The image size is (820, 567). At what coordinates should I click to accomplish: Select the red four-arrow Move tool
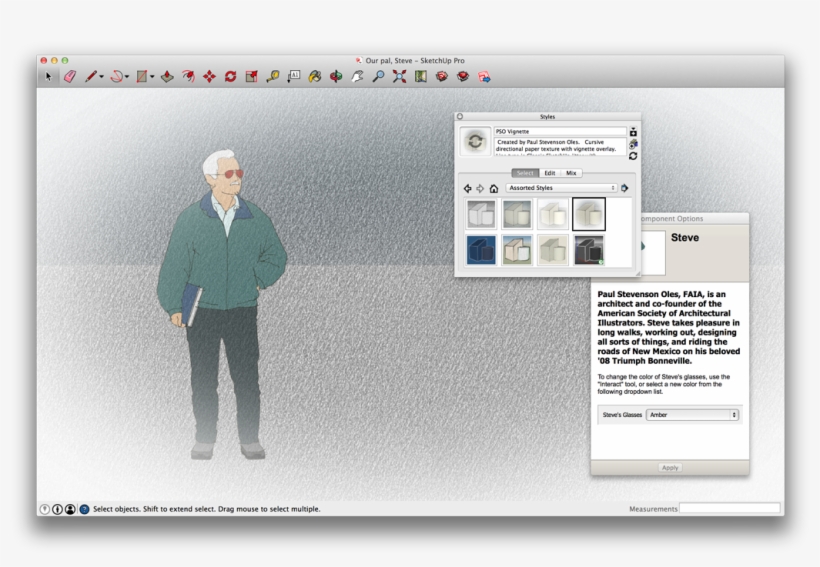(209, 77)
